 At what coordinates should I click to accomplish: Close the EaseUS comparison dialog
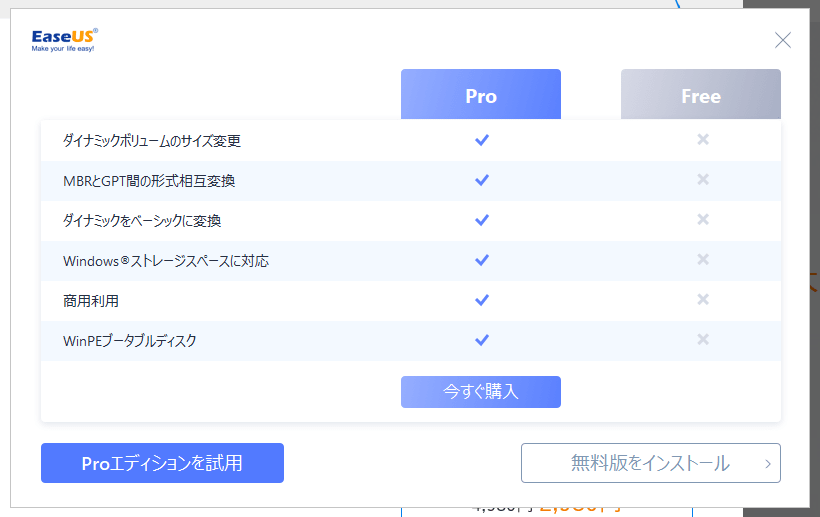(782, 40)
